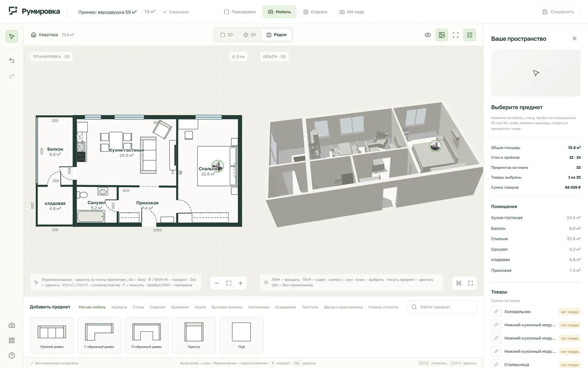Select the Сантехника category

(259, 307)
